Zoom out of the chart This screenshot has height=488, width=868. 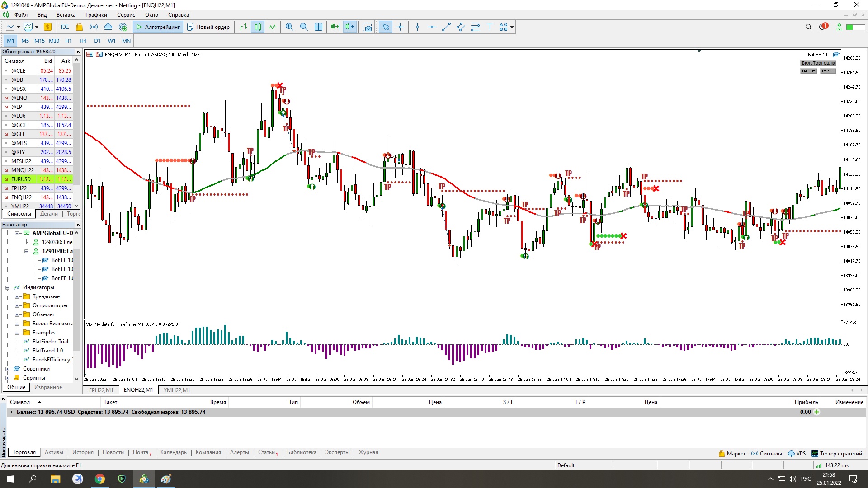point(304,27)
